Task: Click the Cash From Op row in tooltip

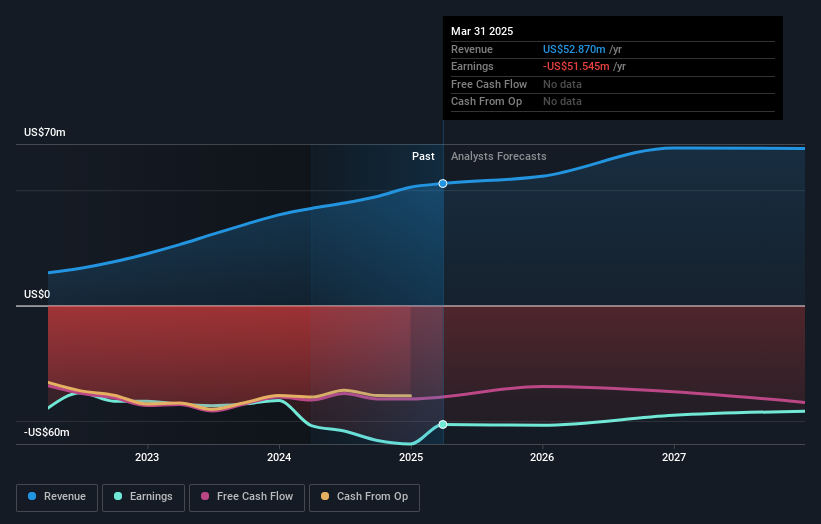Action: click(613, 102)
